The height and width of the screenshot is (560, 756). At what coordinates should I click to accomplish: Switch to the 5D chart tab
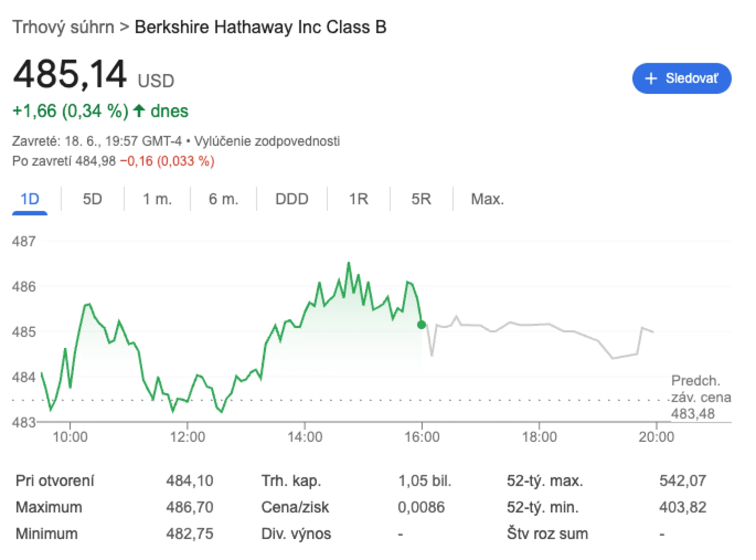click(92, 199)
